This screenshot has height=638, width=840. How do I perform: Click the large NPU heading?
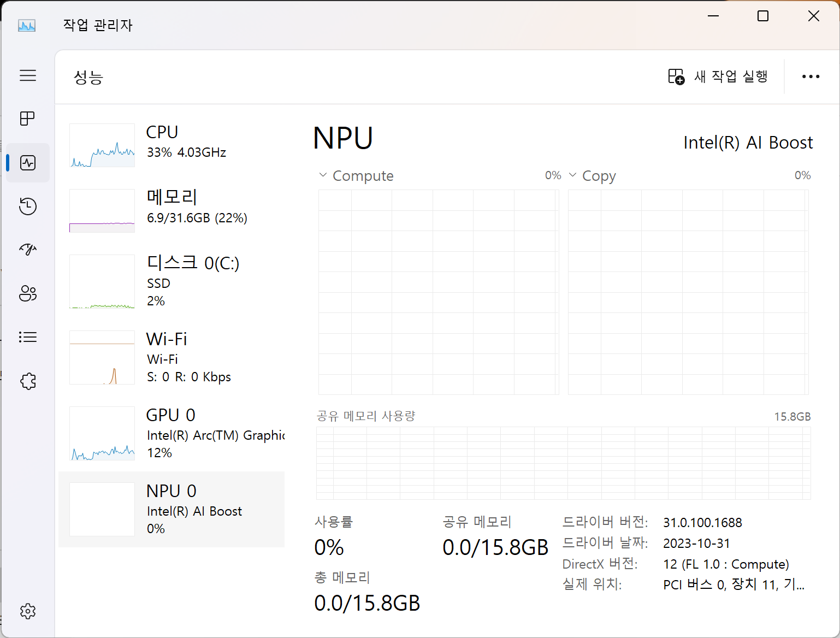click(343, 138)
